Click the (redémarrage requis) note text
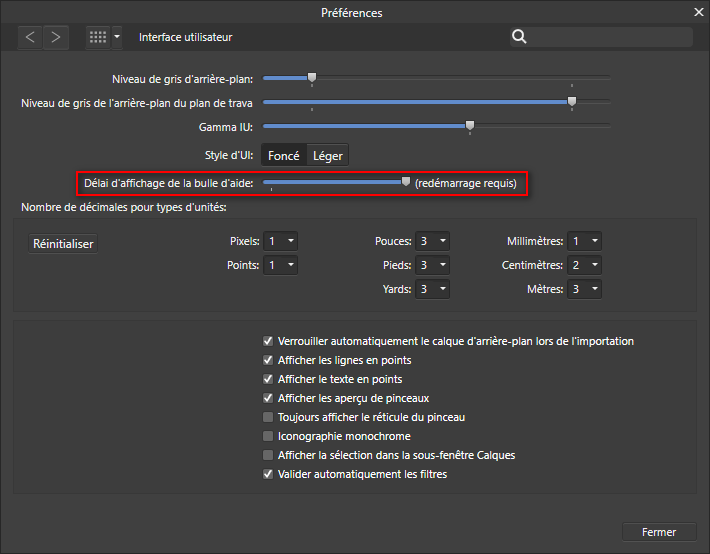710x554 pixels. click(x=465, y=183)
